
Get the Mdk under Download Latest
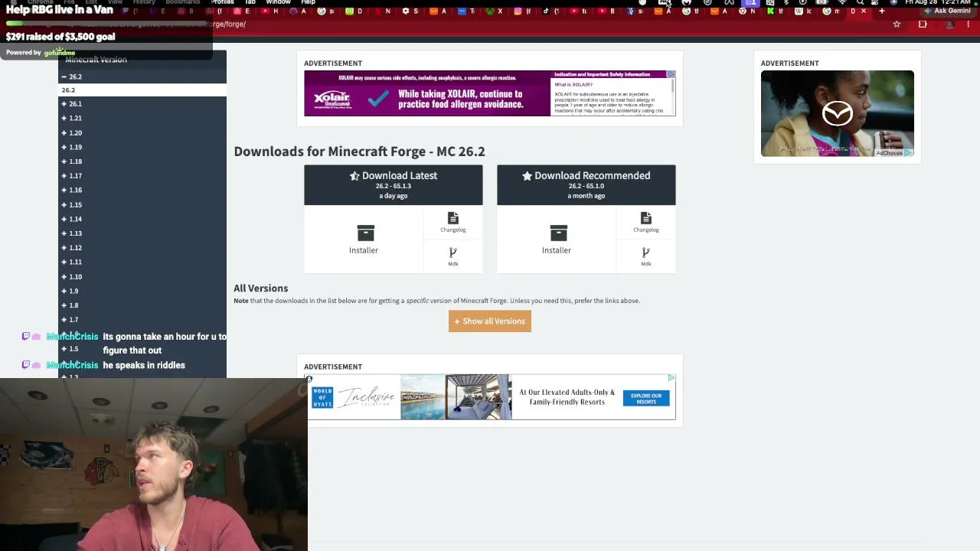[x=452, y=256]
